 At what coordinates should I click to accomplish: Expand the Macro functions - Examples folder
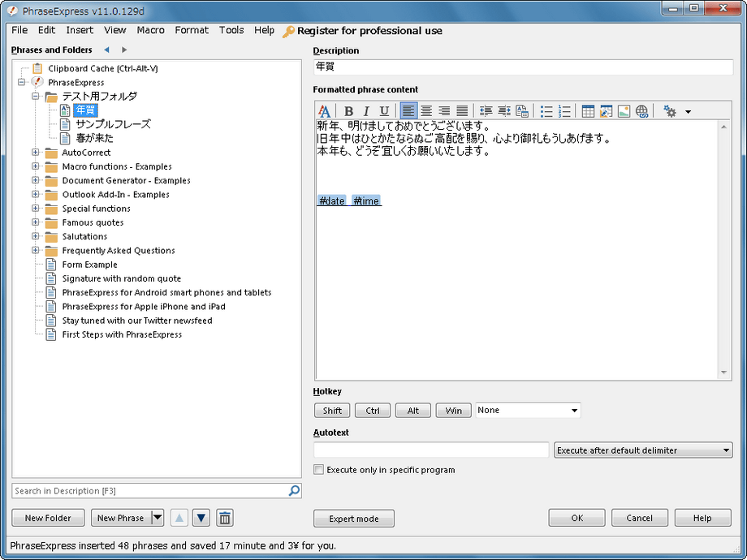pyautogui.click(x=36, y=166)
